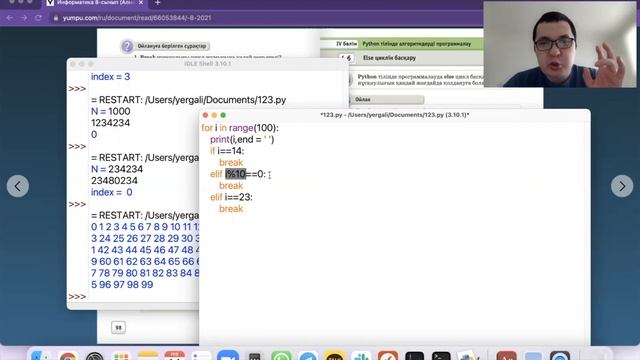Click the 123.py editor window title bar
640x360 pixels.
pos(395,115)
